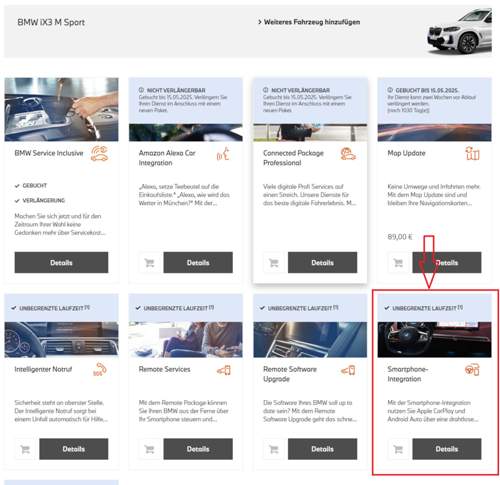
Task: Click the white BMW iX3 vehicle image
Action: (459, 32)
